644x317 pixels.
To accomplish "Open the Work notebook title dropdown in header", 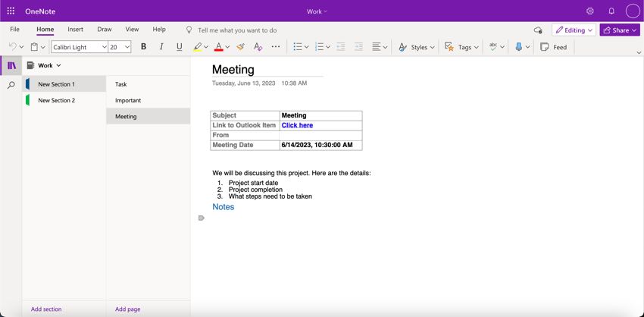I will tap(317, 11).
